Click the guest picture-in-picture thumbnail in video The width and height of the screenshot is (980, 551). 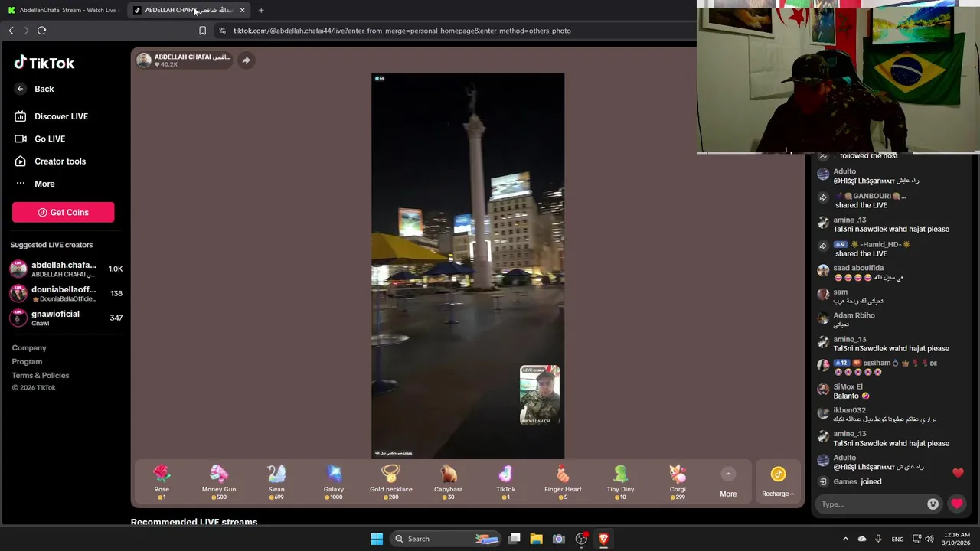(x=540, y=395)
